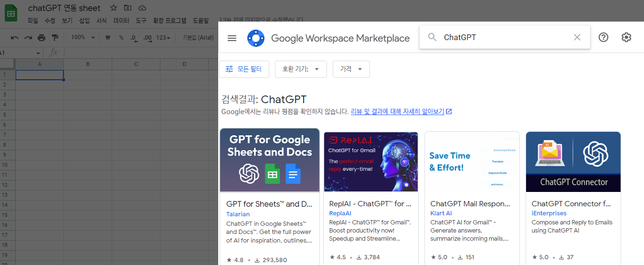Select column D header
The image size is (644, 265).
pyautogui.click(x=184, y=64)
